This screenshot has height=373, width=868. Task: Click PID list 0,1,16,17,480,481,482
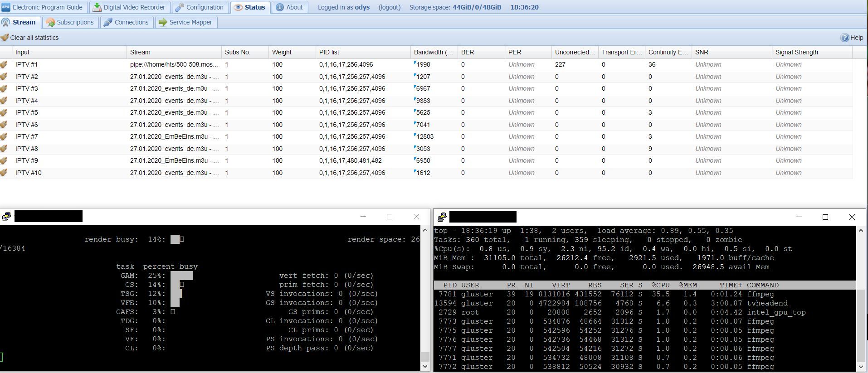(x=351, y=161)
